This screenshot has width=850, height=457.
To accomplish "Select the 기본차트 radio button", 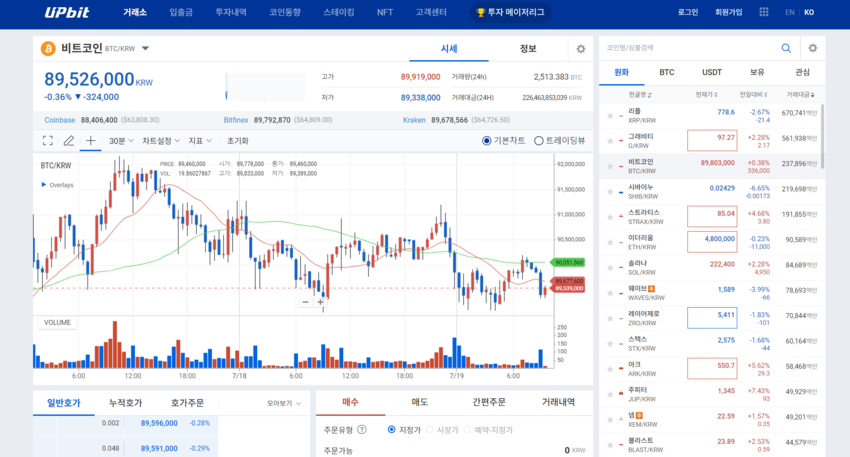I will 486,141.
